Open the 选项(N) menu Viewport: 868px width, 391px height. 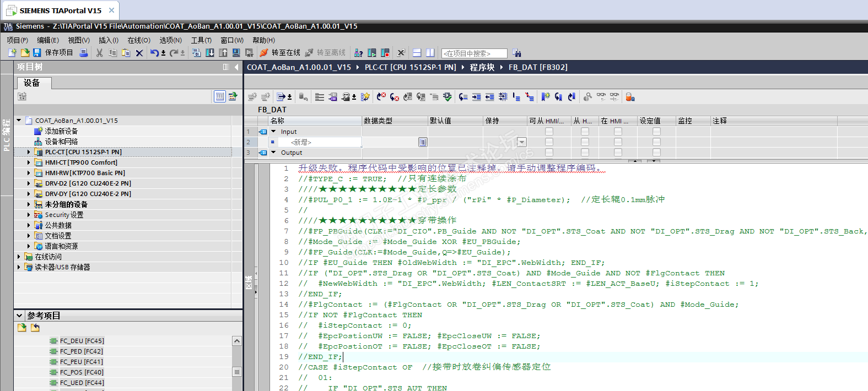pos(171,40)
